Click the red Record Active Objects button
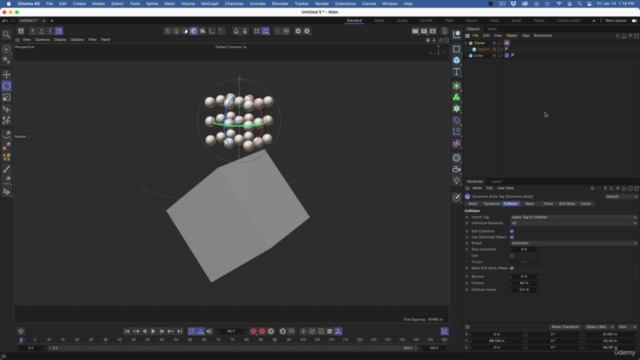The width and height of the screenshot is (640, 360). click(253, 331)
